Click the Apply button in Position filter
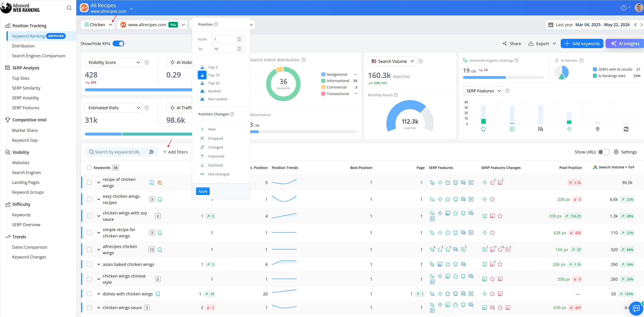644x317 pixels. (x=203, y=191)
